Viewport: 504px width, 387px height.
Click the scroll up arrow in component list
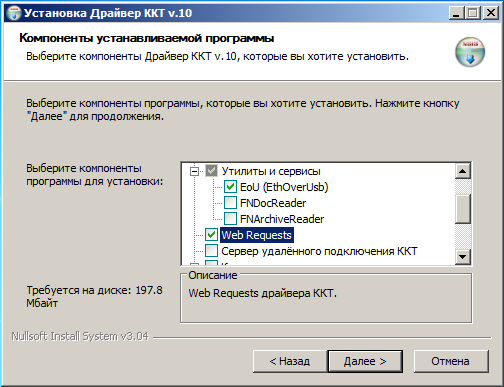pos(463,171)
